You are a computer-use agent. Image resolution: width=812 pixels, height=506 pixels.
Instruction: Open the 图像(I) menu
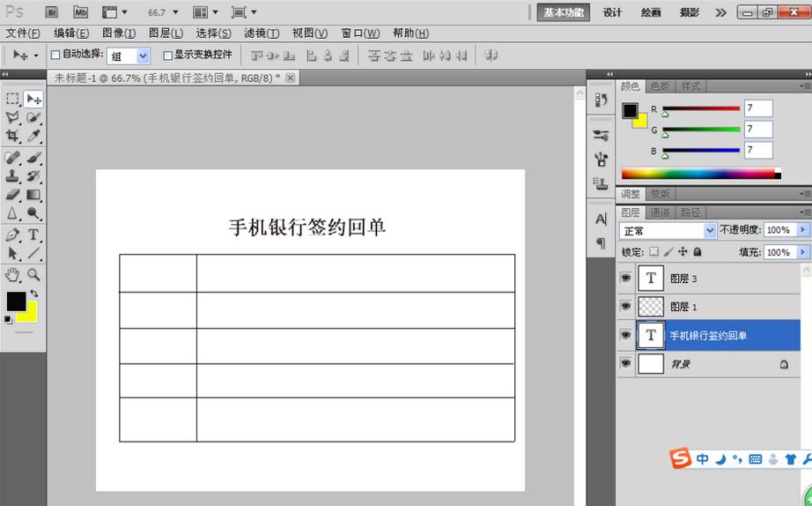(x=119, y=33)
